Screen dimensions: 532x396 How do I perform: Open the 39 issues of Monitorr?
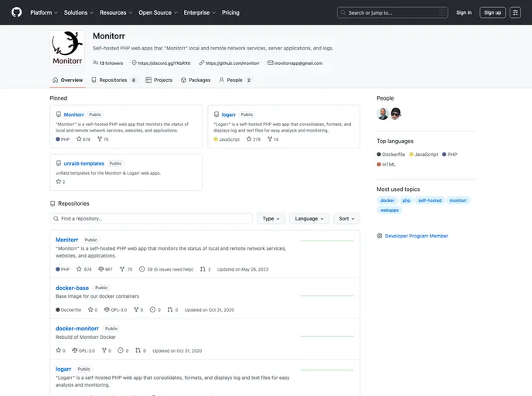tap(166, 269)
